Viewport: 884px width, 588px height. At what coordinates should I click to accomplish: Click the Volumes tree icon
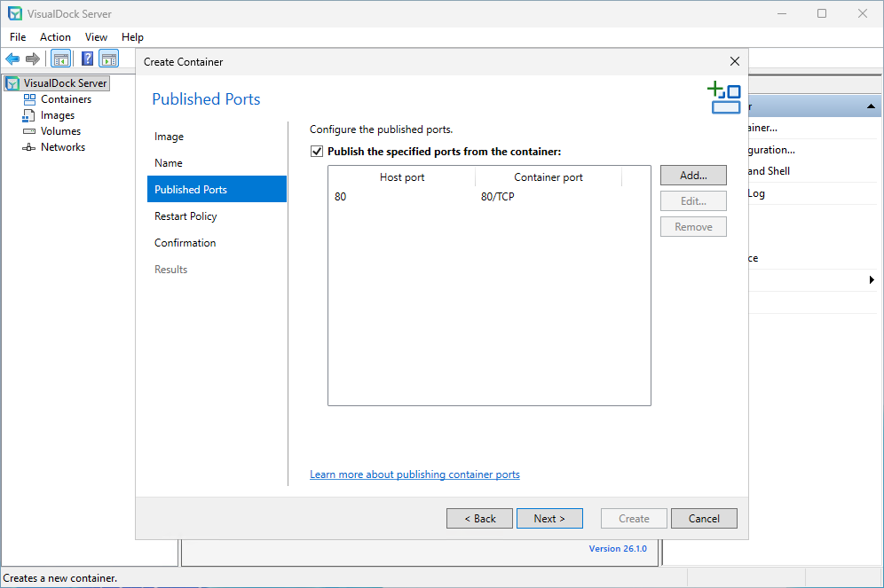click(28, 131)
